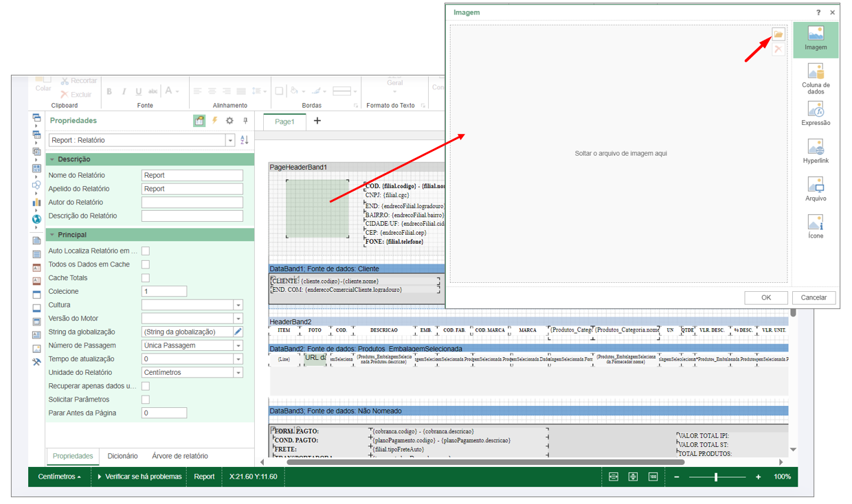Enable Auto Localiza Relatório checkbox
Screen dimensions: 852x504
(146, 251)
